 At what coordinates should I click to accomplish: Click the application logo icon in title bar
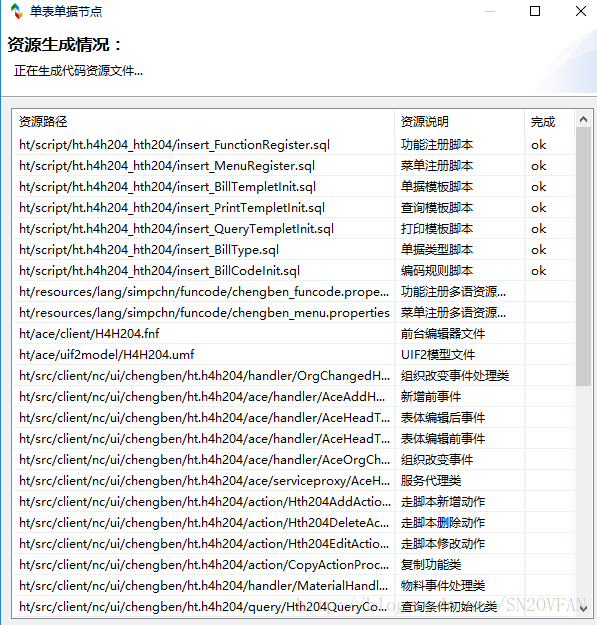pos(16,11)
